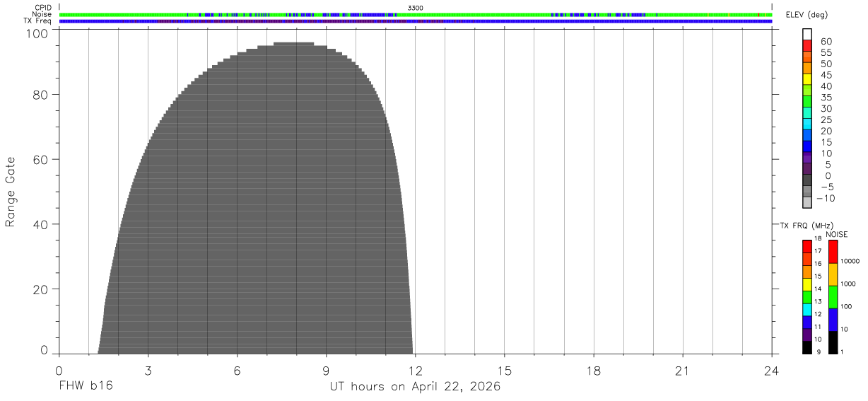Click the light gray bottom ELEV swatch

[807, 202]
